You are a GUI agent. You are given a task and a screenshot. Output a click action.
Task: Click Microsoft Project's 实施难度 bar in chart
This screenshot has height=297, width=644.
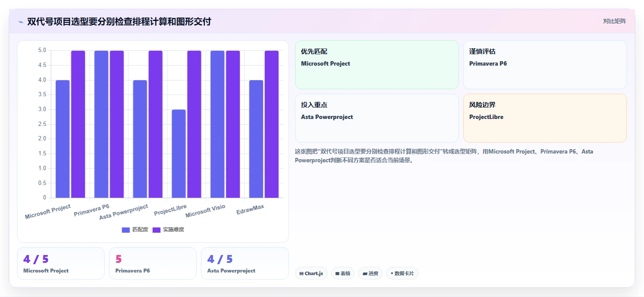[78, 124]
